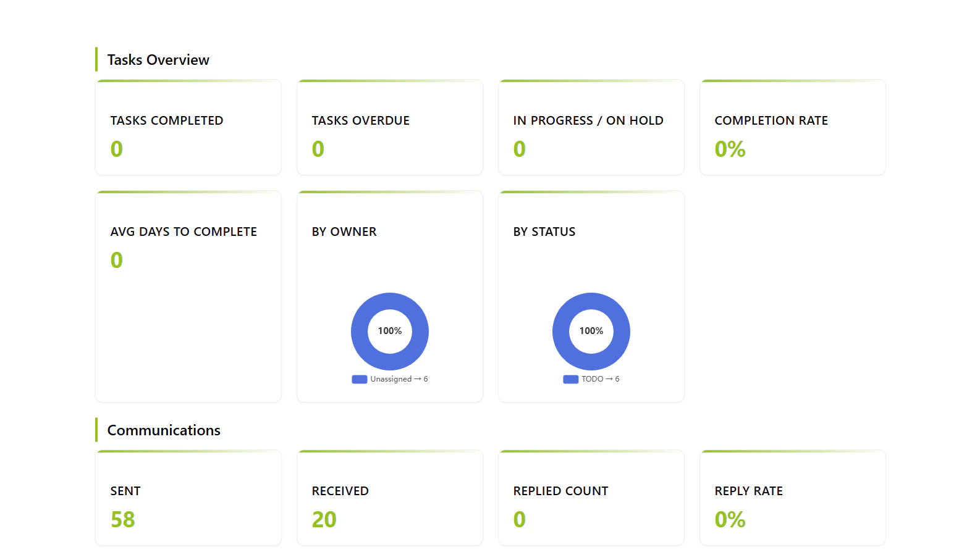
Task: Open the REPLIED COUNT card
Action: pos(591,498)
